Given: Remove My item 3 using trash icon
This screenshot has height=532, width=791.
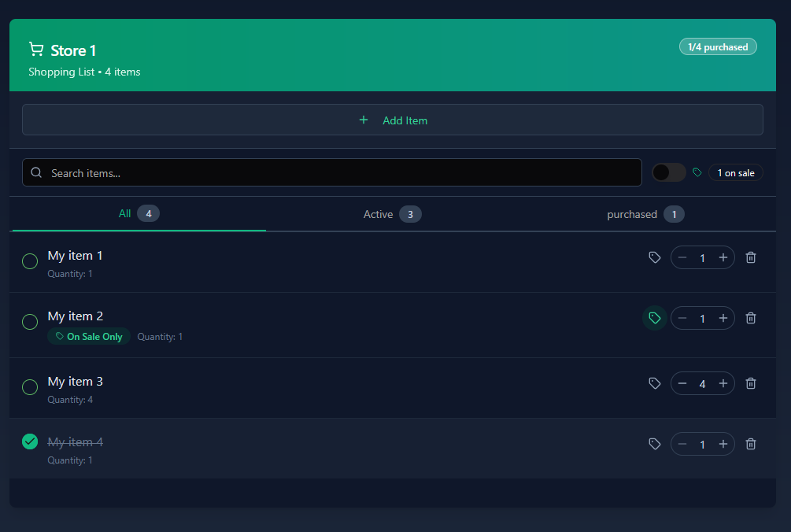Looking at the screenshot, I should pyautogui.click(x=751, y=383).
